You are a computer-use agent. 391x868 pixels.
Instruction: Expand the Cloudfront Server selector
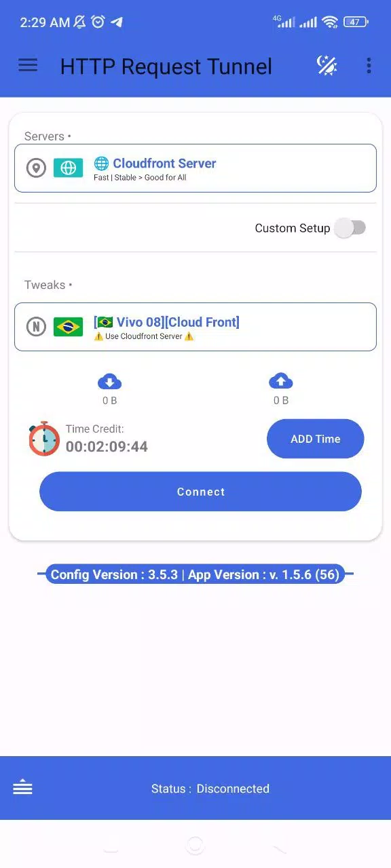point(195,168)
